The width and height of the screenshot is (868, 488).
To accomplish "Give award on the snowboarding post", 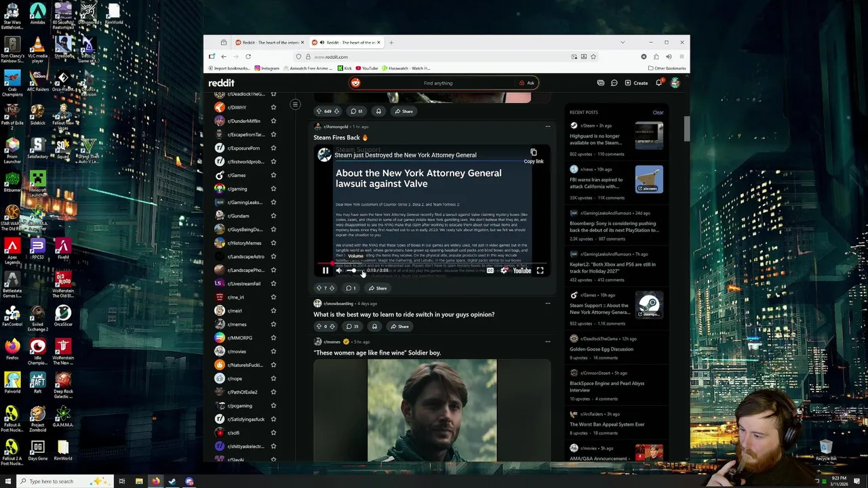I will (x=374, y=327).
